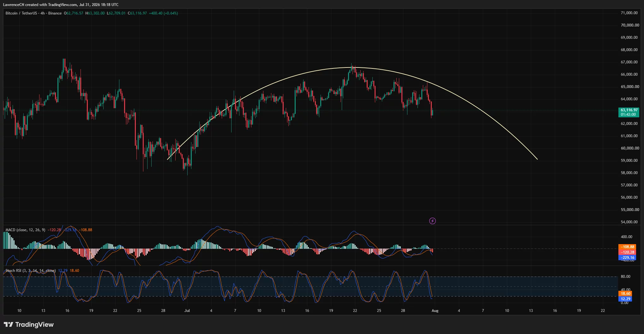Click the 60,000.00 price axis label
The height and width of the screenshot is (334, 644).
click(x=629, y=148)
